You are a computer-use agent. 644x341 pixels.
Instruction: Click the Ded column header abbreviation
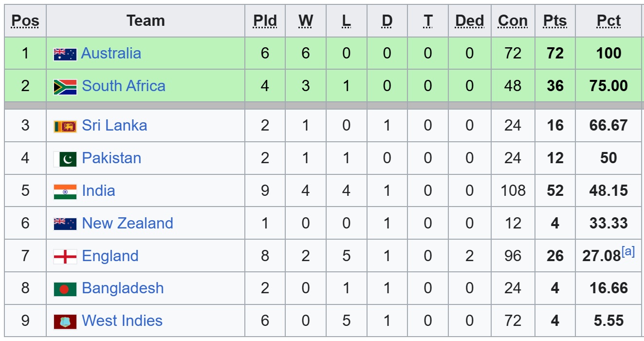point(469,21)
